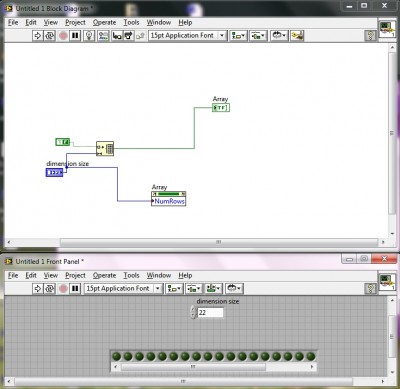Screen dimensions: 400x389
Task: Click dimension size numeric field showing 22
Action: pos(210,313)
